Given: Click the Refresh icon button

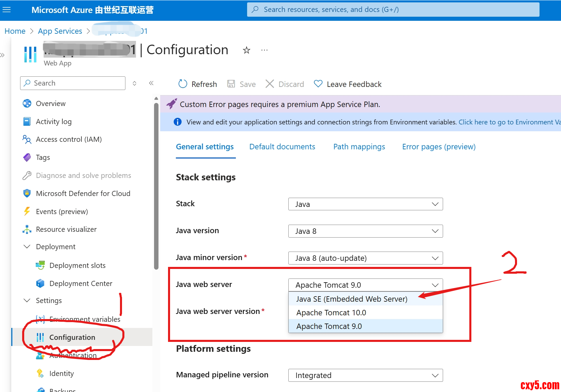Looking at the screenshot, I should [x=183, y=84].
